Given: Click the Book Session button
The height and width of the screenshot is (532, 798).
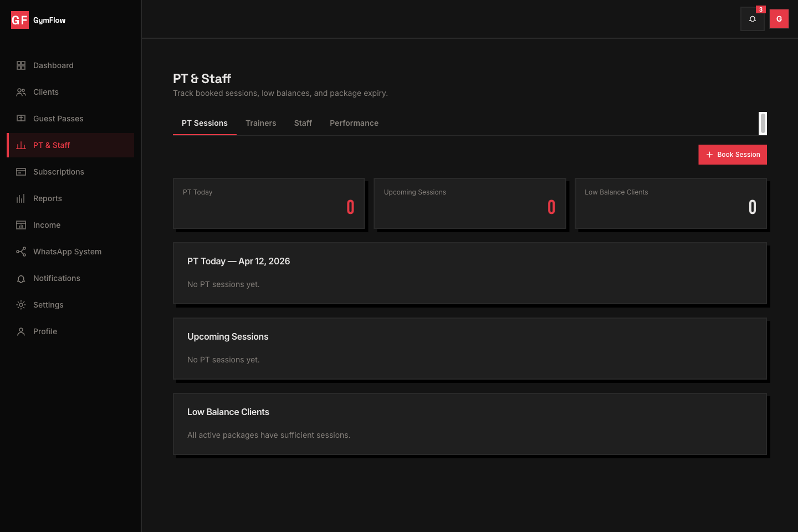Looking at the screenshot, I should [x=732, y=155].
